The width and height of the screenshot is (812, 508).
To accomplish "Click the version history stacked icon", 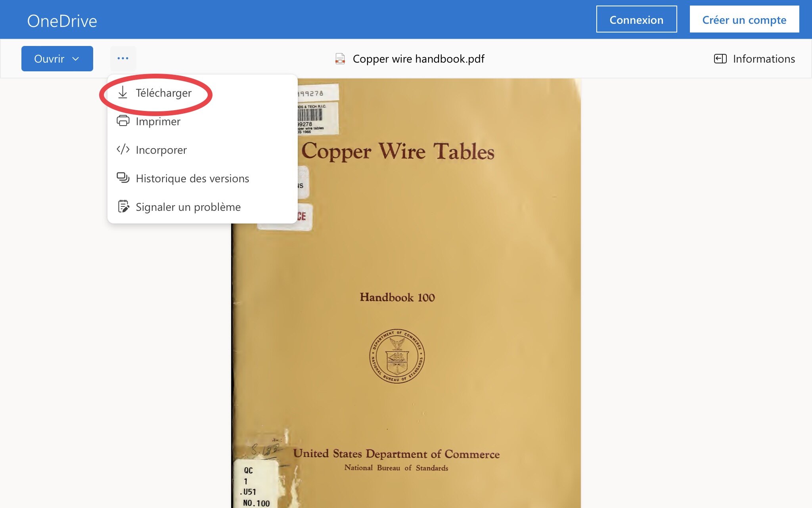I will [x=123, y=178].
